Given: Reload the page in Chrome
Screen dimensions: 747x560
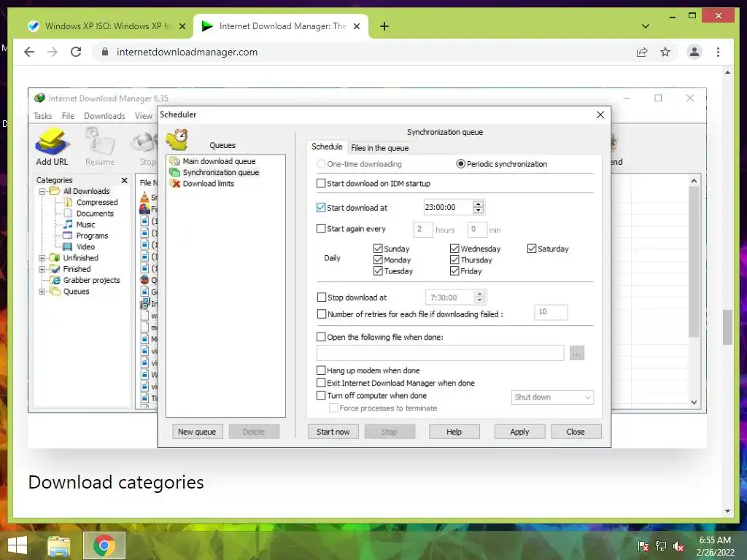Looking at the screenshot, I should tap(76, 52).
